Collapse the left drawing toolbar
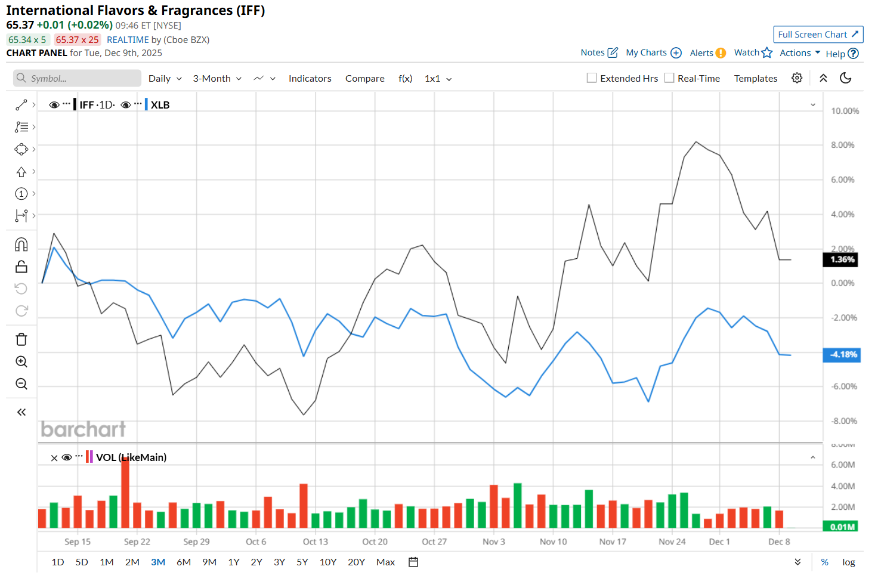881x588 pixels. (21, 412)
